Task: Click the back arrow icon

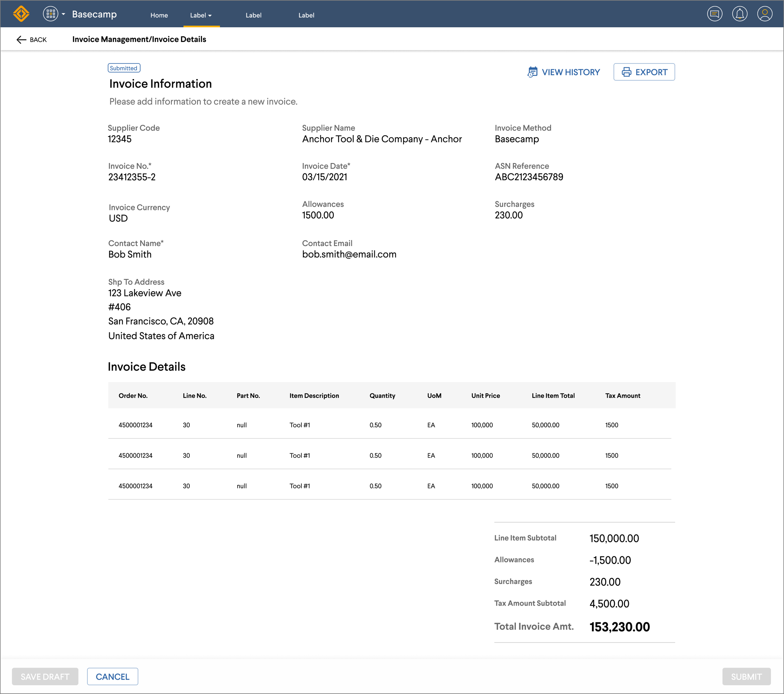Action: click(21, 39)
